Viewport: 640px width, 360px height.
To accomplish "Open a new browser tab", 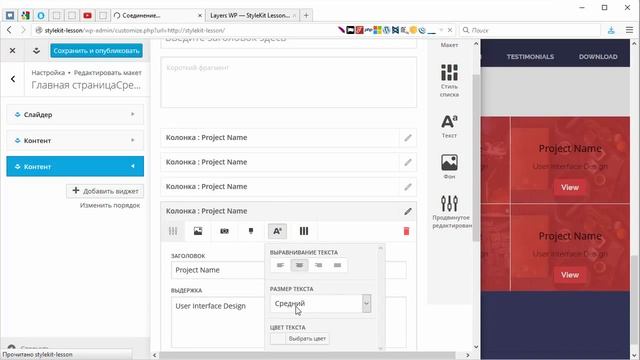I will [306, 16].
